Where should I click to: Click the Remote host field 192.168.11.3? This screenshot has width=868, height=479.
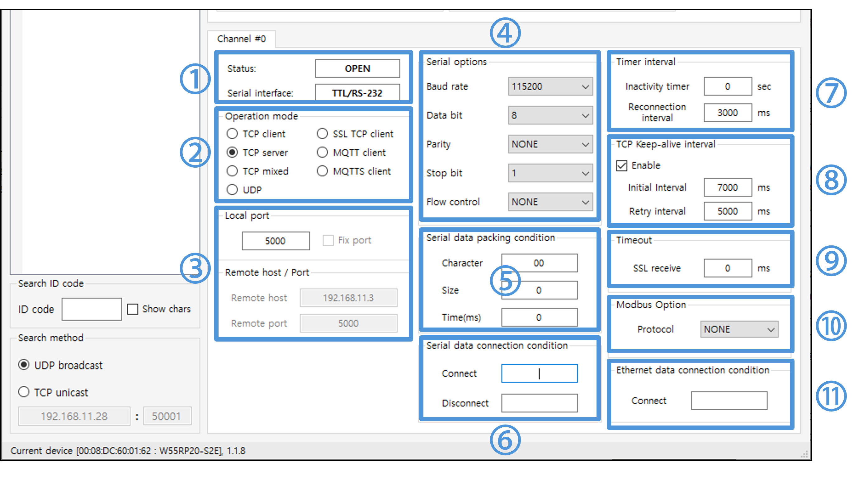[348, 298]
